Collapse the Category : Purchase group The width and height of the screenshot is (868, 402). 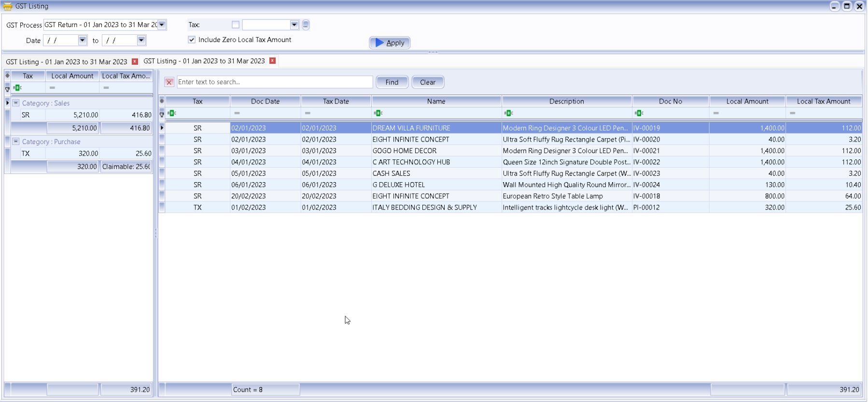click(16, 142)
